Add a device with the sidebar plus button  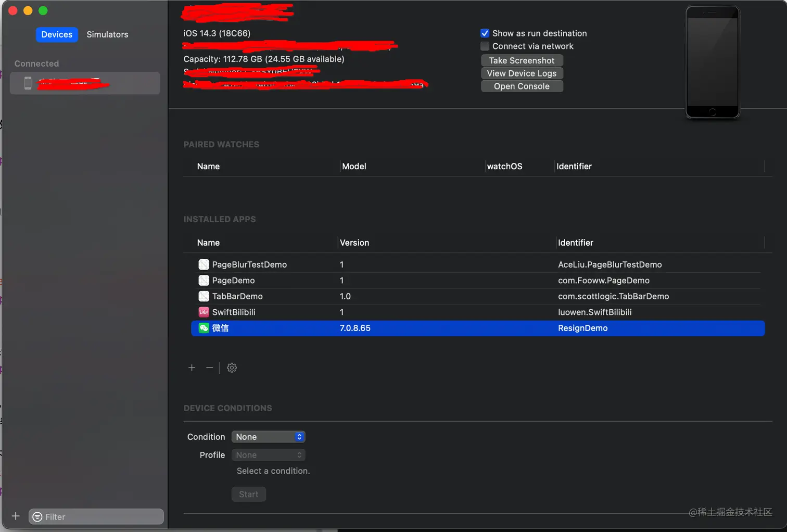point(16,516)
